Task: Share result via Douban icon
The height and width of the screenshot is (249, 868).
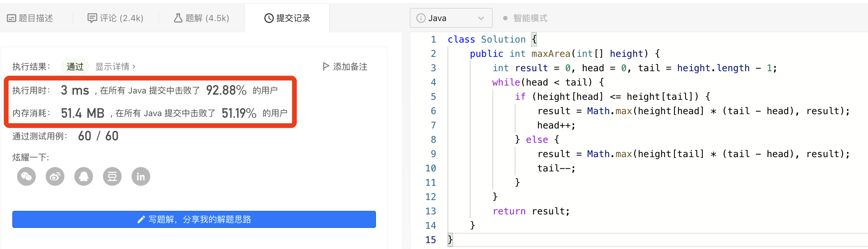Action: pyautogui.click(x=112, y=177)
